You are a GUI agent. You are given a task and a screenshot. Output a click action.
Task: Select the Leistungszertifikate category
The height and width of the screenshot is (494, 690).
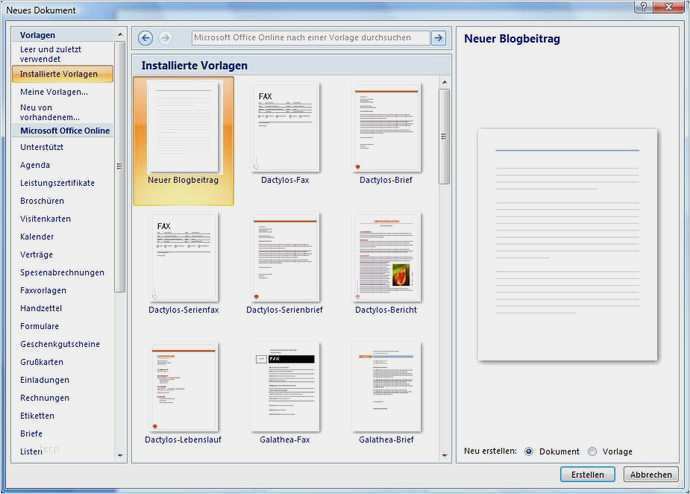click(x=57, y=183)
